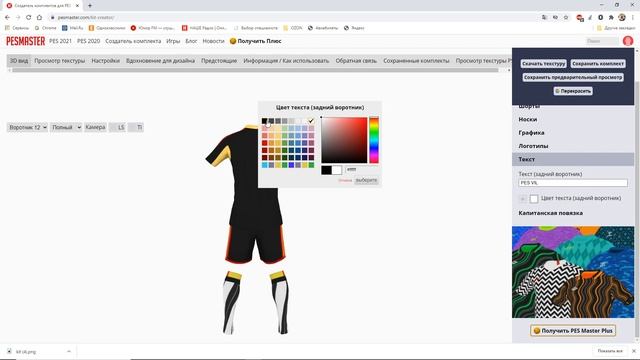
Task: Pick the checked white swatch in palette
Action: (311, 121)
